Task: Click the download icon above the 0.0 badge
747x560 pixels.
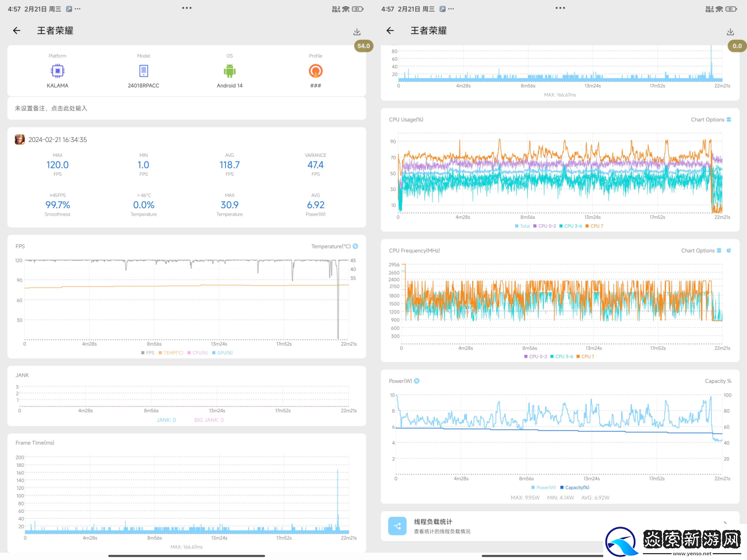Action: pyautogui.click(x=730, y=32)
